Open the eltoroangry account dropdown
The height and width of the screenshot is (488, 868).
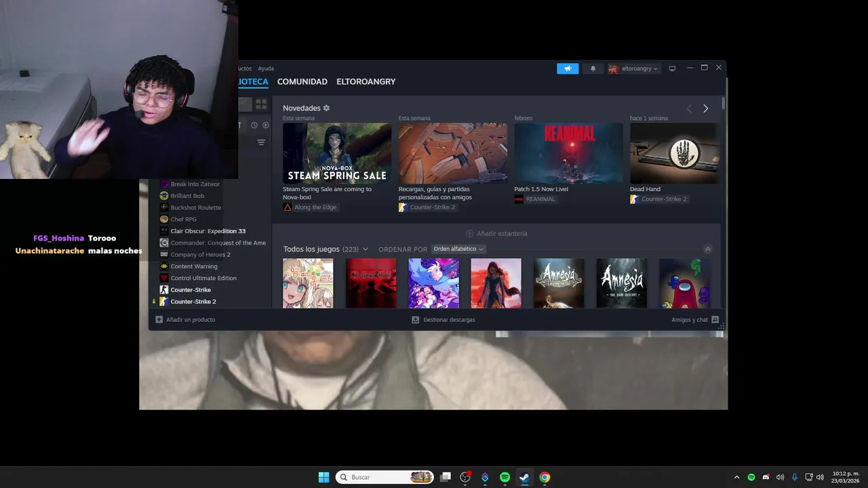[x=633, y=68]
